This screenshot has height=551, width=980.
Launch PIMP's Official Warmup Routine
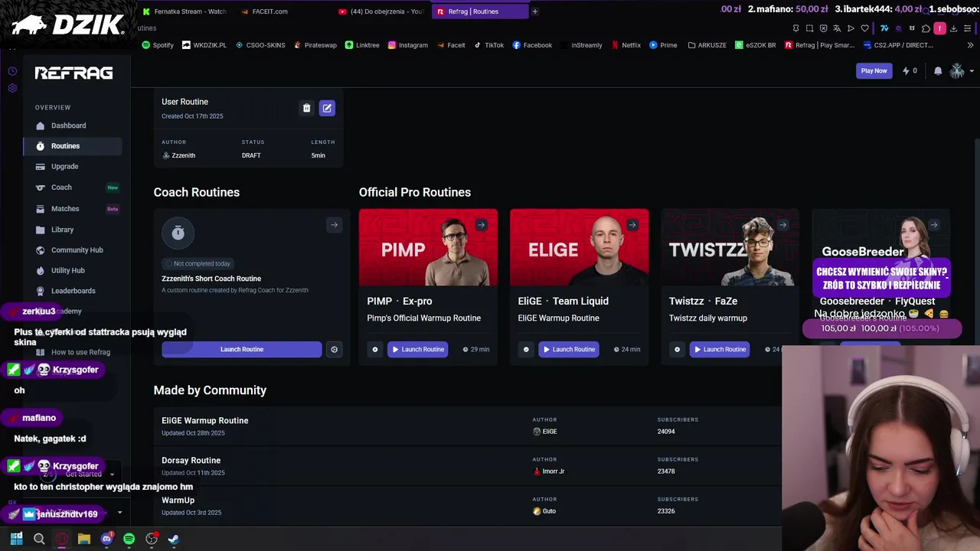418,349
